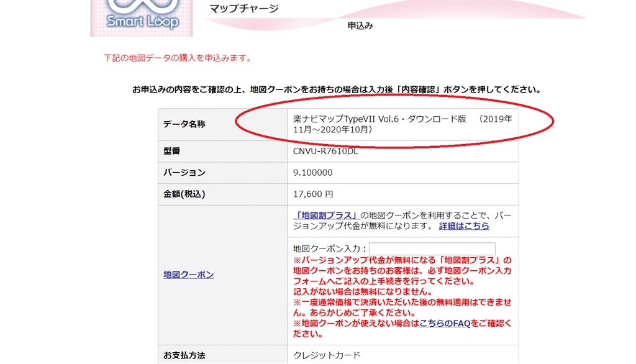The height and width of the screenshot is (364, 636).
Task: Click the Smart Loop logo
Action: pyautogui.click(x=142, y=18)
